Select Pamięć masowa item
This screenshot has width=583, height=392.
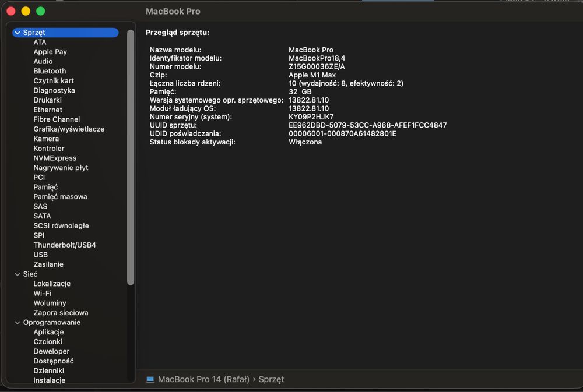[x=60, y=196]
